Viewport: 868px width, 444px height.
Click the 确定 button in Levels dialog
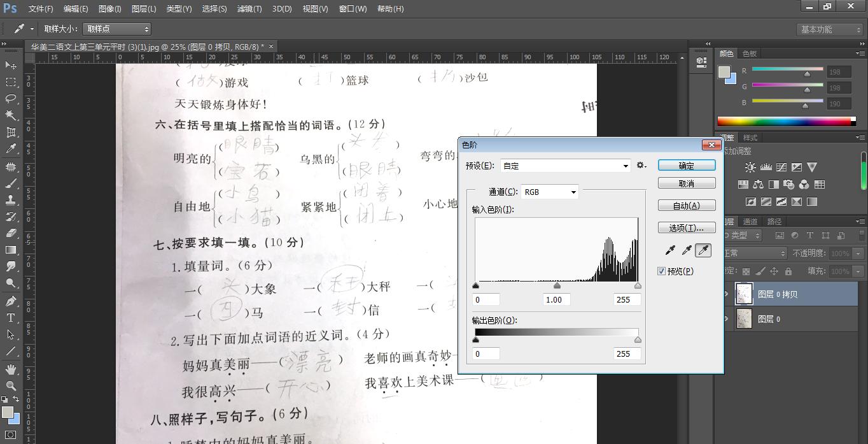pyautogui.click(x=687, y=165)
